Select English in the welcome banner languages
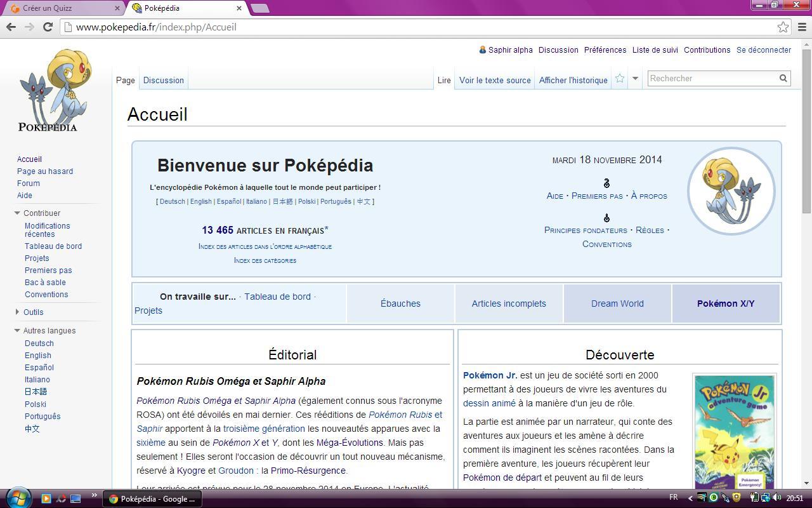This screenshot has height=508, width=812. tap(200, 201)
